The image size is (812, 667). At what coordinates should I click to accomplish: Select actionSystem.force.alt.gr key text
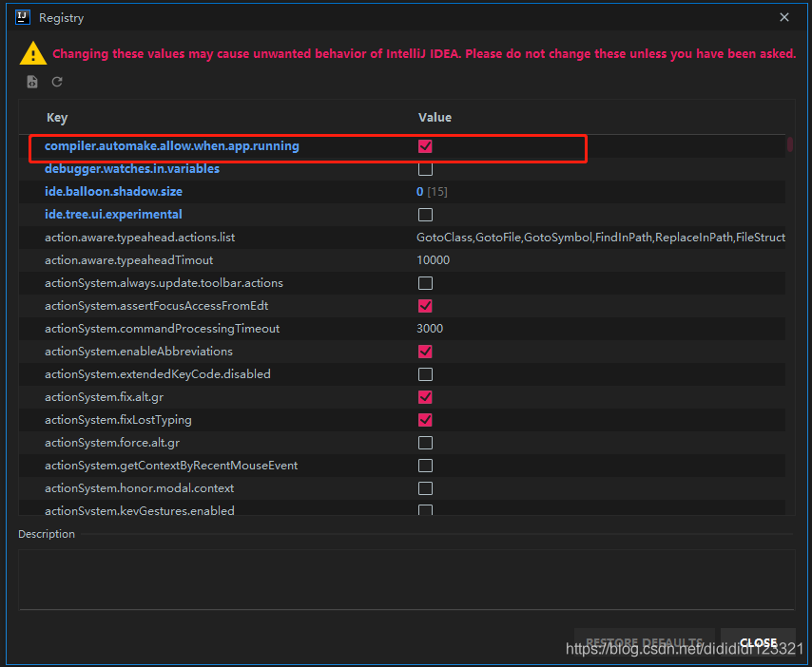click(x=112, y=443)
